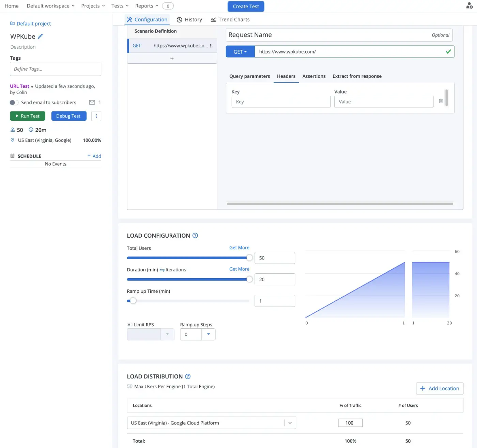Image resolution: width=477 pixels, height=448 pixels.
Task: Click the Create Test button
Action: (246, 6)
